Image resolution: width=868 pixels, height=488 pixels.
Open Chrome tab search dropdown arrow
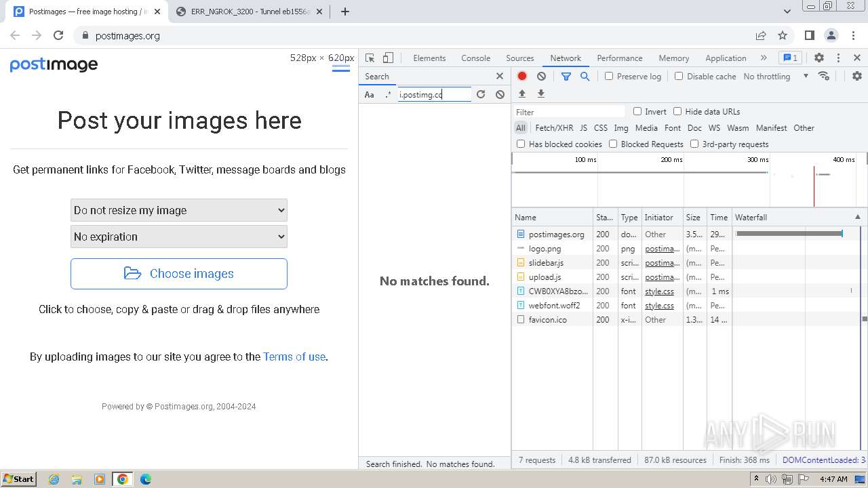click(787, 12)
